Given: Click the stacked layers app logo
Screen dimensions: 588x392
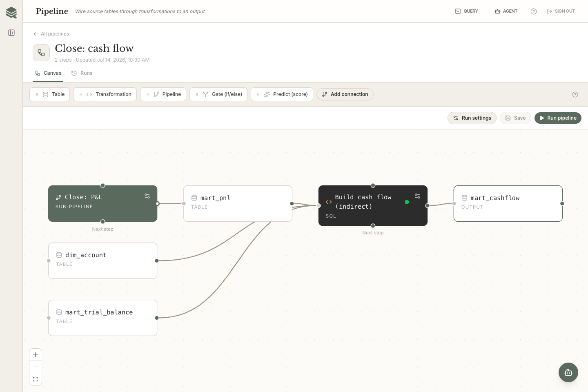Looking at the screenshot, I should tap(11, 12).
